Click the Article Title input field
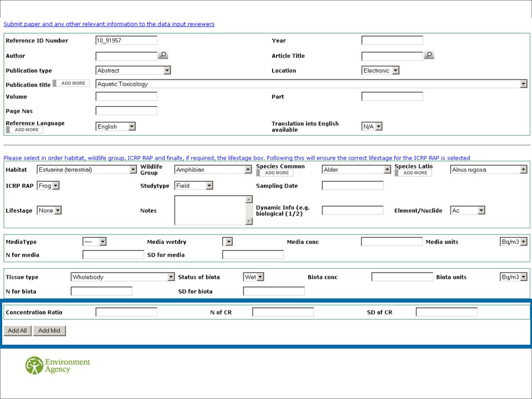This screenshot has height=399, width=532. 392,56
